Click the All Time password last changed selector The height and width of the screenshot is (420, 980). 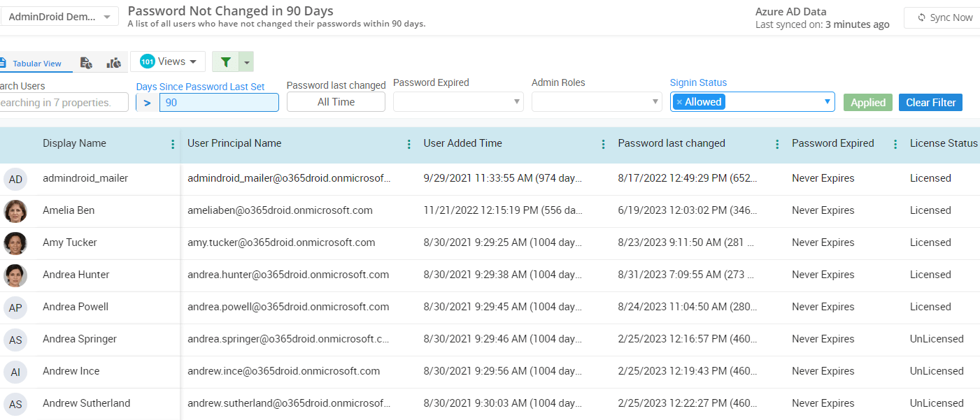[x=336, y=101]
